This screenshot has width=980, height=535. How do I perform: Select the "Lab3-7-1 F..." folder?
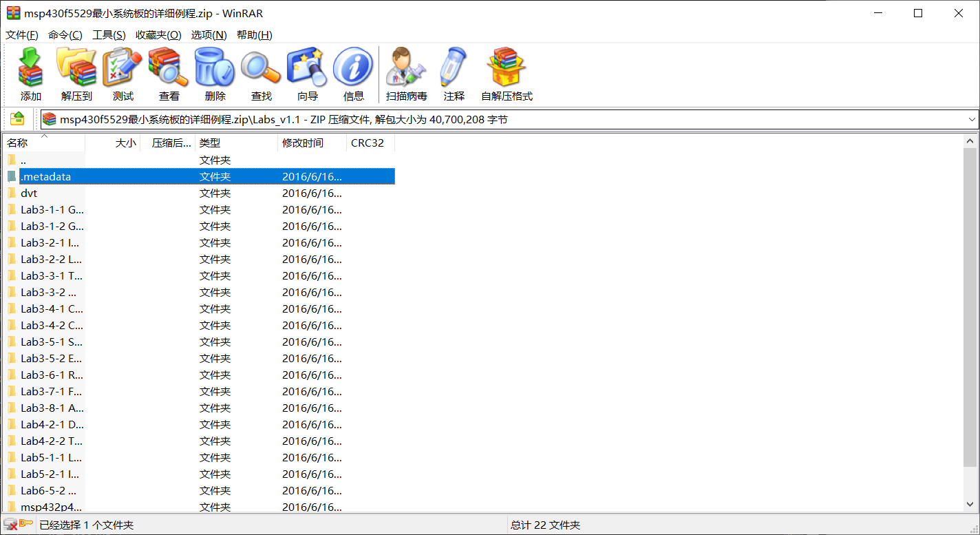point(200,391)
